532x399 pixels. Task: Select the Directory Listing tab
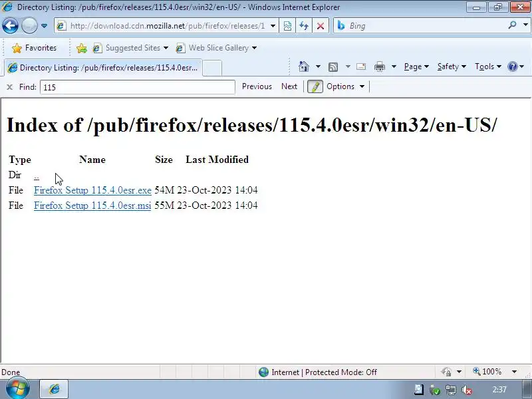(103, 68)
